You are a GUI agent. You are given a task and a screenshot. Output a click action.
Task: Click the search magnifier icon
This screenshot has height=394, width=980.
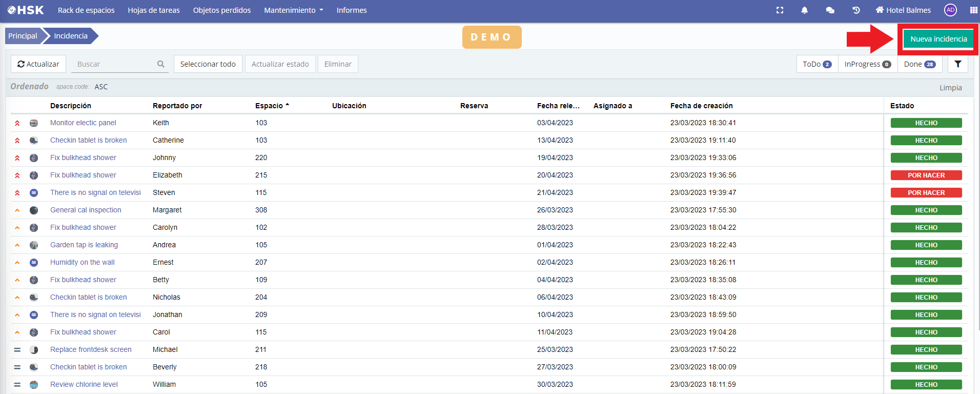[161, 64]
